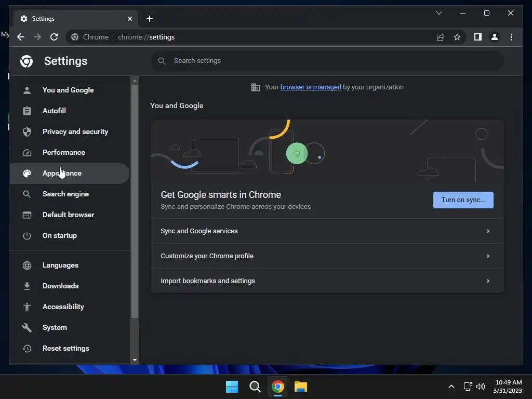532x399 pixels.
Task: Click Chrome icon in taskbar
Action: point(277,387)
